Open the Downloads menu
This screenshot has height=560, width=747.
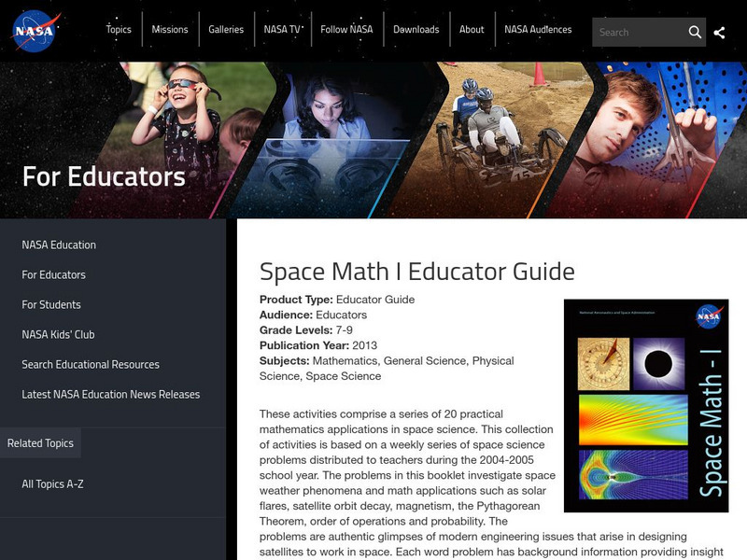416,30
